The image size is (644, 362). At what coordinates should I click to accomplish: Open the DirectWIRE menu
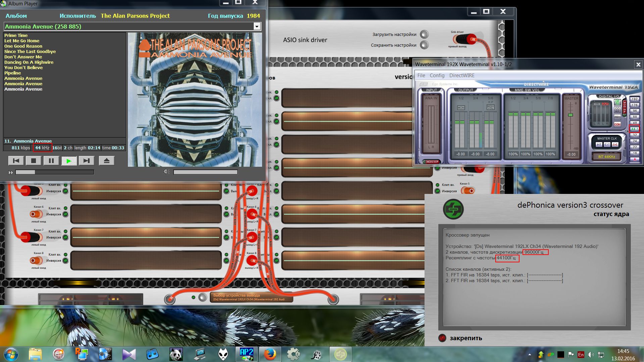click(462, 75)
